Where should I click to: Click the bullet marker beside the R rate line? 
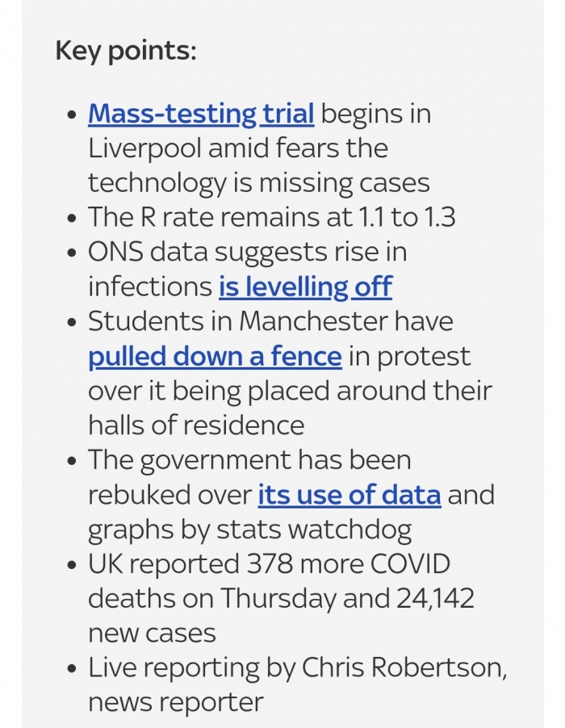coord(72,218)
